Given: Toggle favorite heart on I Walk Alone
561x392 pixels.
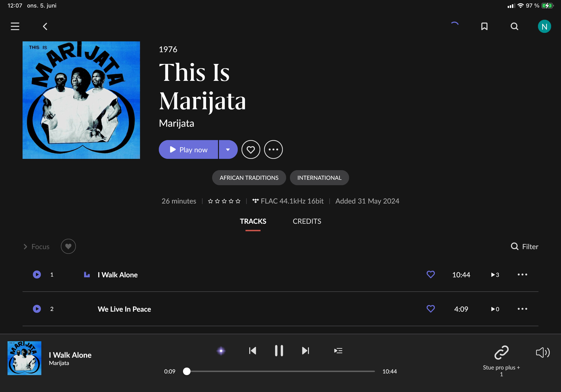Looking at the screenshot, I should pos(431,274).
